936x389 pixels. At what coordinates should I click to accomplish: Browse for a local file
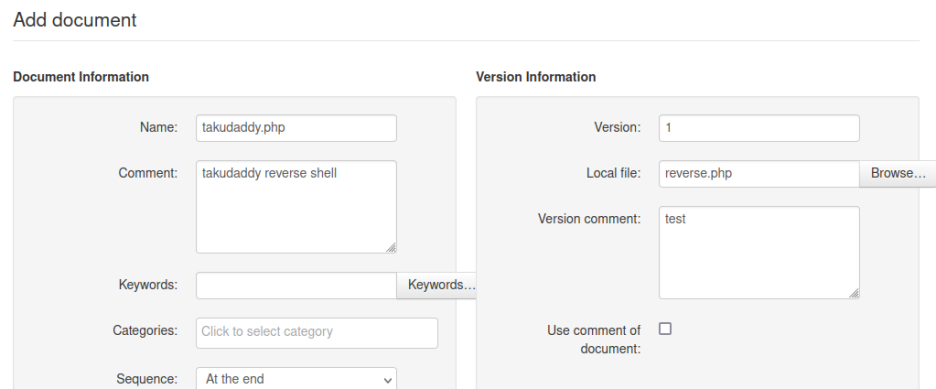pos(898,174)
